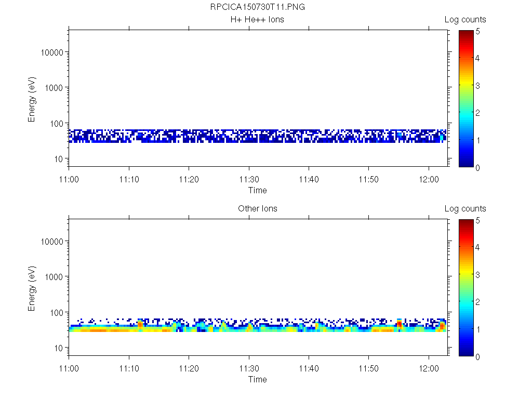Select the RPCICA150730T11.PNG title text

pyautogui.click(x=257, y=7)
